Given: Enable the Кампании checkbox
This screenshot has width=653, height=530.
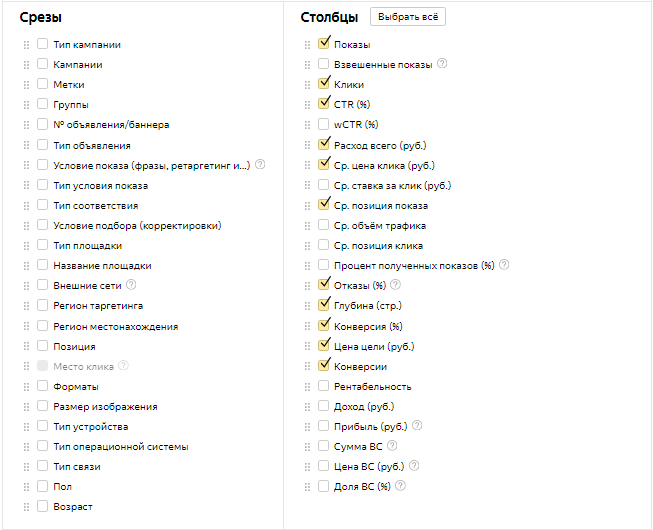Looking at the screenshot, I should coord(42,64).
